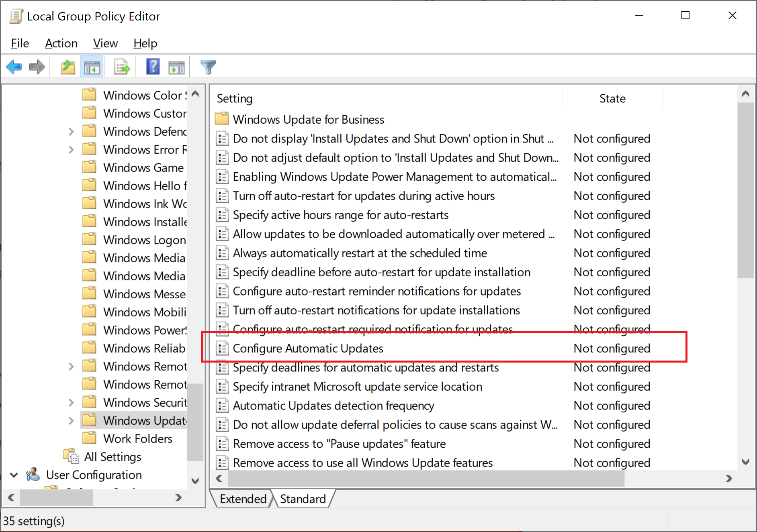Expand the Windows Security tree node

tap(71, 402)
